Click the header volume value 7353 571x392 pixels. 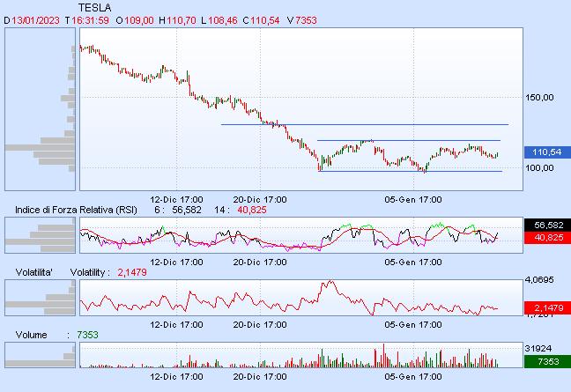306,20
